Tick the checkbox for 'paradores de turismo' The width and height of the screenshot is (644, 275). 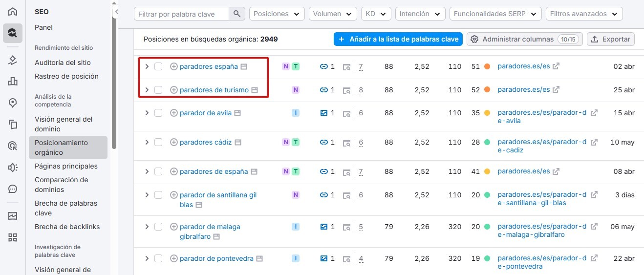158,90
